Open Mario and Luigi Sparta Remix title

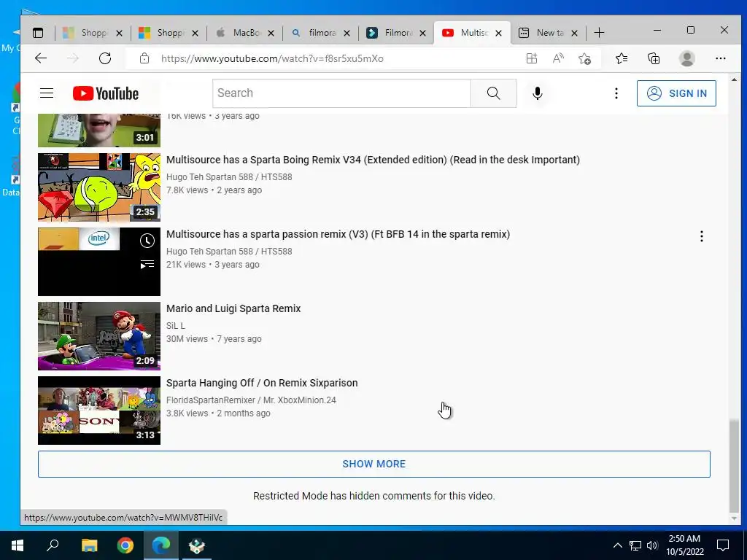click(233, 308)
